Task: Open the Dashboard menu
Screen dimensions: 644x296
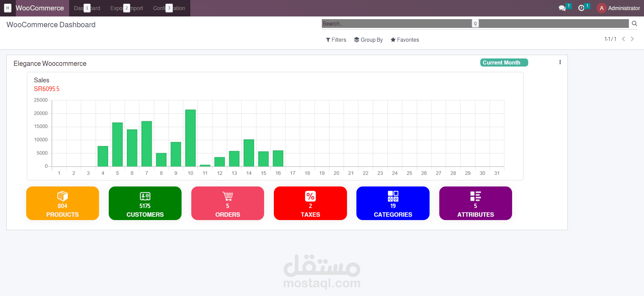Action: [87, 8]
